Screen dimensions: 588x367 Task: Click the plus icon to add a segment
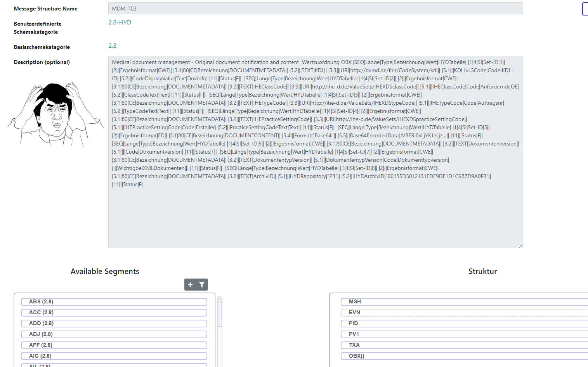190,285
